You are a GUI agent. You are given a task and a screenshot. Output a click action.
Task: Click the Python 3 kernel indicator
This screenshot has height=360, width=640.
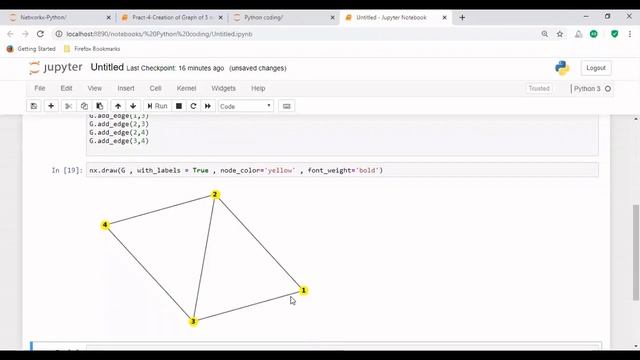(587, 89)
